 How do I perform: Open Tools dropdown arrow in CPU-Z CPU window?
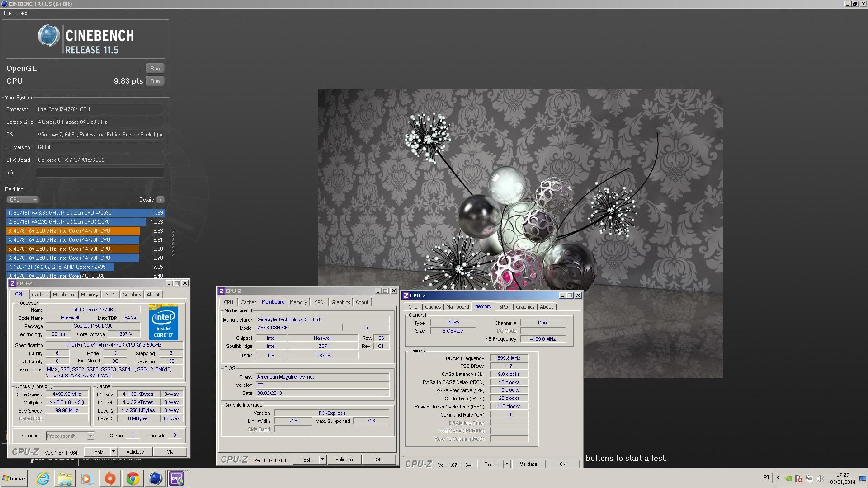tap(113, 452)
